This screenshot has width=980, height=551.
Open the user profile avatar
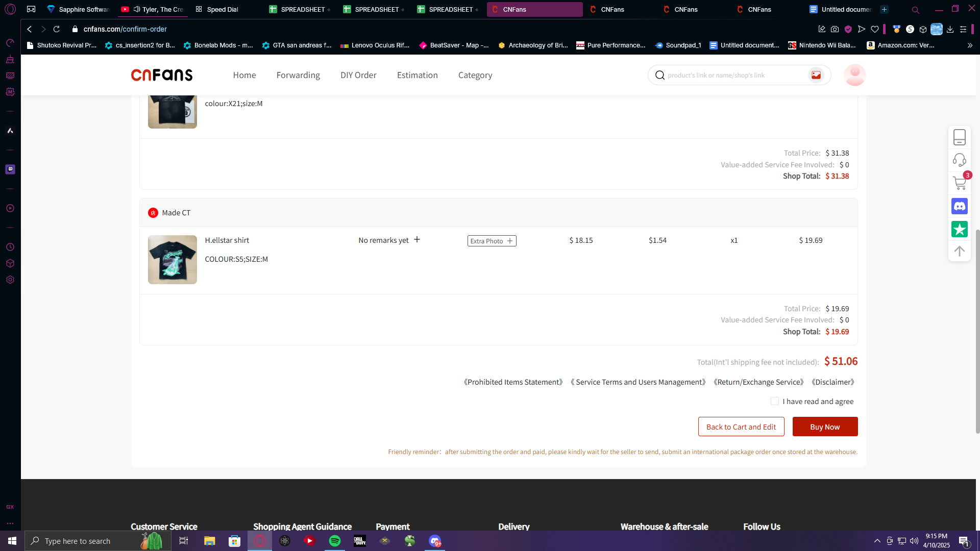click(x=854, y=75)
